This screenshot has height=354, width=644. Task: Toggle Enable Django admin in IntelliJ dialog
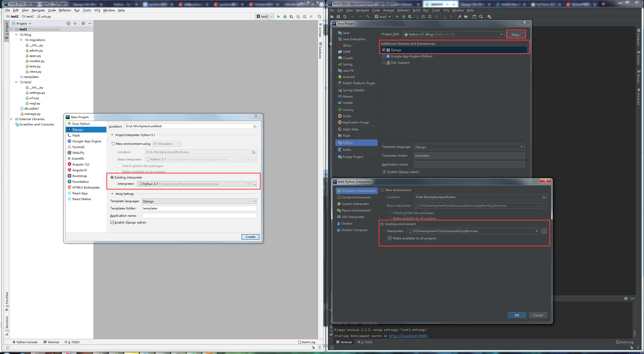point(384,172)
